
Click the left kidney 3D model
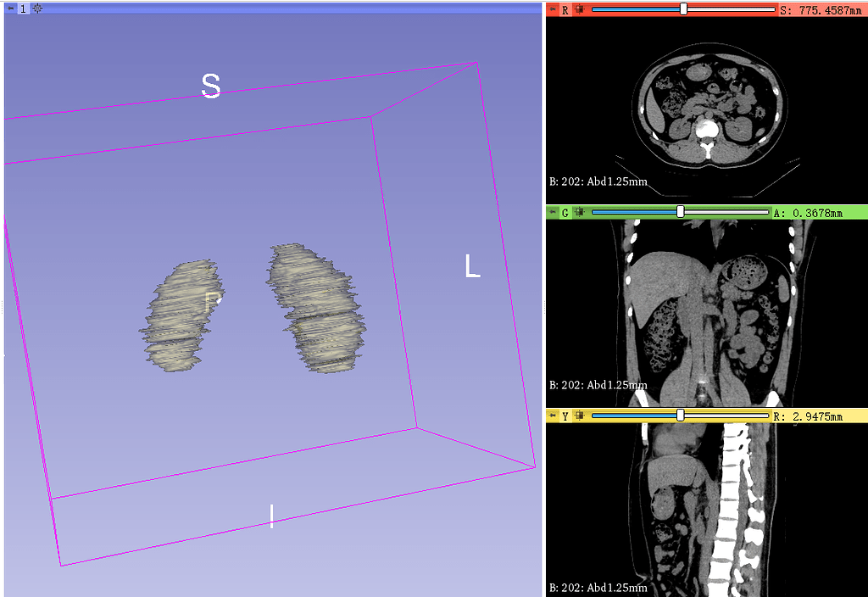coord(318,308)
